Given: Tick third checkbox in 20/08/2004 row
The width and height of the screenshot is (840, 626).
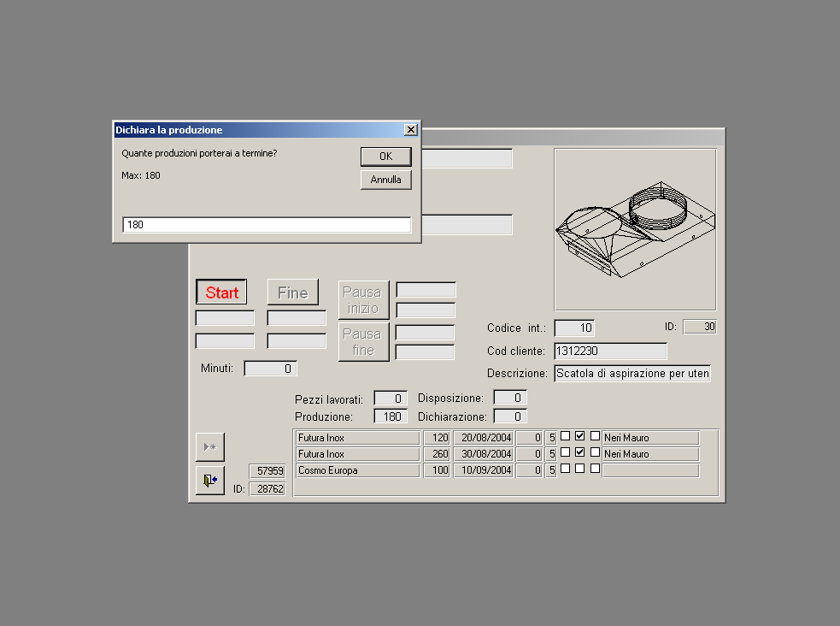Looking at the screenshot, I should [595, 436].
